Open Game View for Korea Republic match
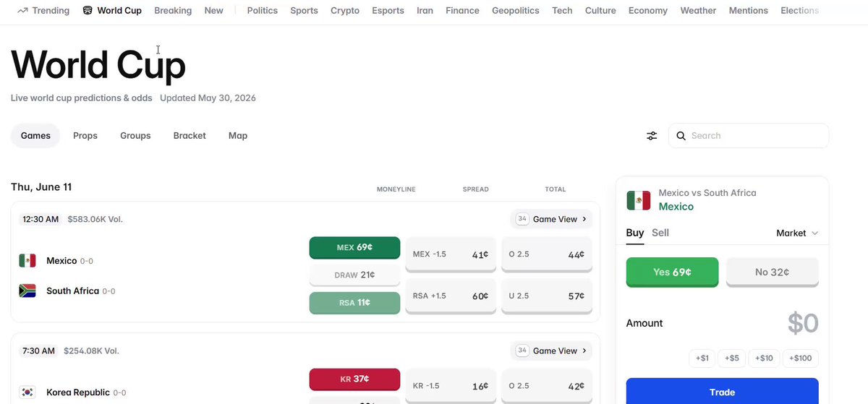The height and width of the screenshot is (404, 868). click(551, 351)
